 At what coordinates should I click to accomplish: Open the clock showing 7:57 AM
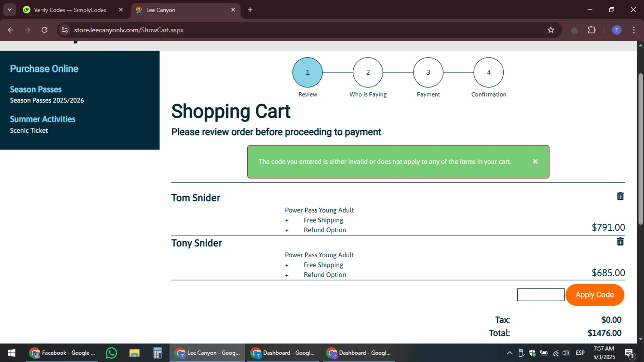coord(604,353)
